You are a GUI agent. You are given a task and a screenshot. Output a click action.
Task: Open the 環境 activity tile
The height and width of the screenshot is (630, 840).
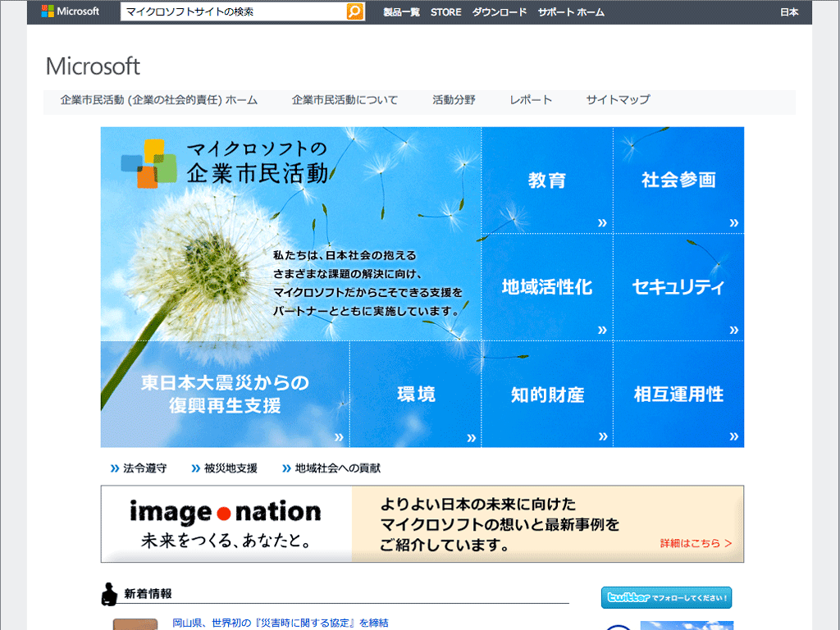coord(416,395)
